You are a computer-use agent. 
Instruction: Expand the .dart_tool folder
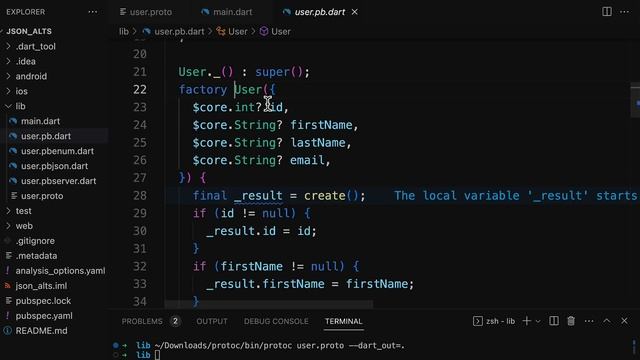[36, 47]
